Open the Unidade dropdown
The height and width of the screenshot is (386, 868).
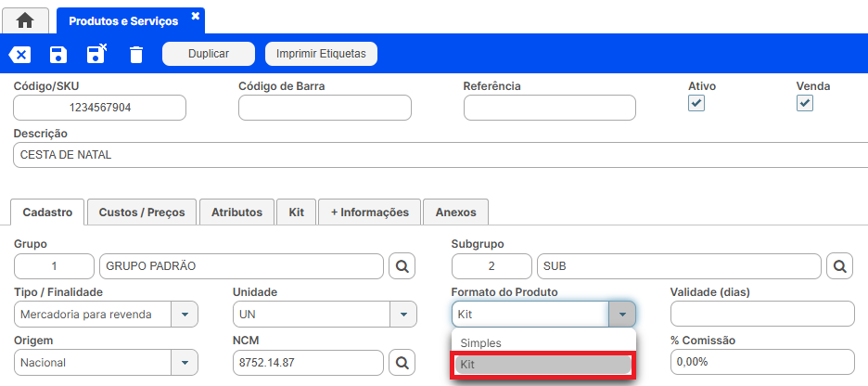pyautogui.click(x=403, y=315)
